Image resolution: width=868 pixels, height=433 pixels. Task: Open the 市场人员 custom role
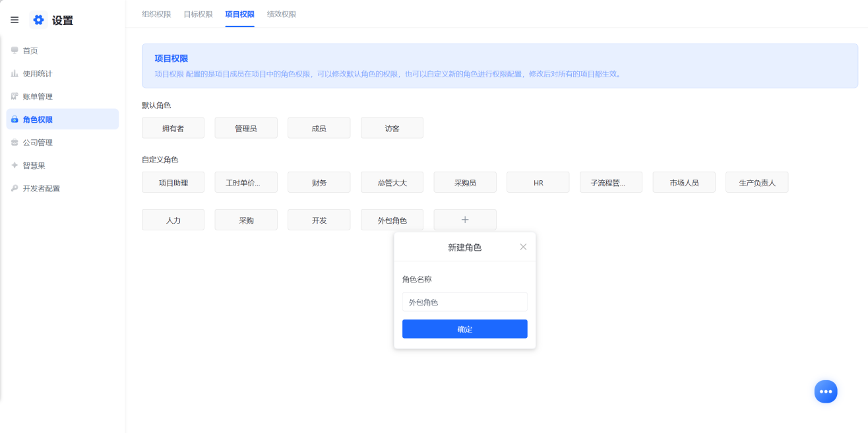tap(684, 182)
